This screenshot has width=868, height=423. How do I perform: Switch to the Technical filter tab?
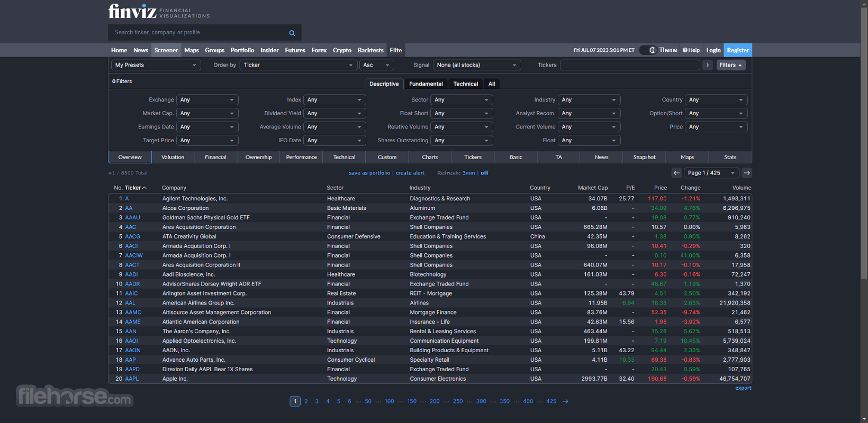(466, 84)
